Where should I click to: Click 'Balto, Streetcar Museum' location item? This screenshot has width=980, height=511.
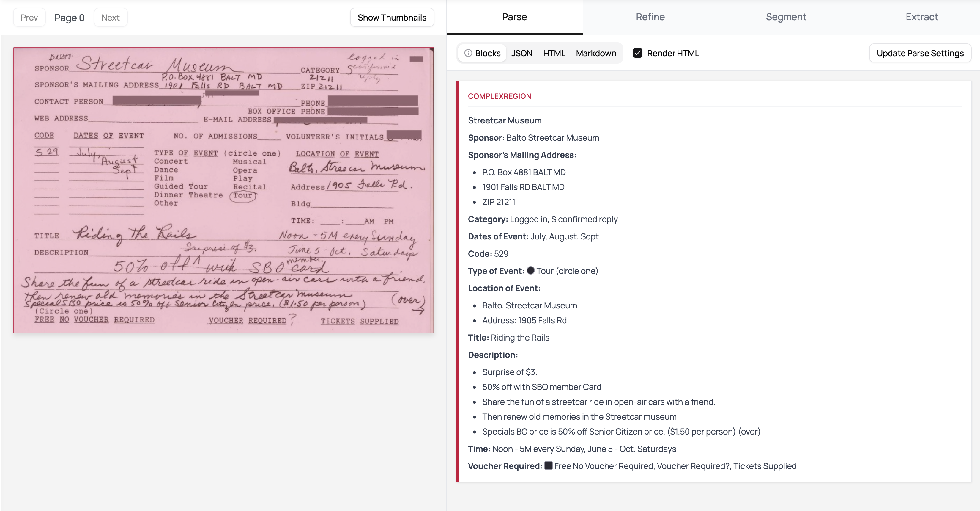pyautogui.click(x=530, y=306)
